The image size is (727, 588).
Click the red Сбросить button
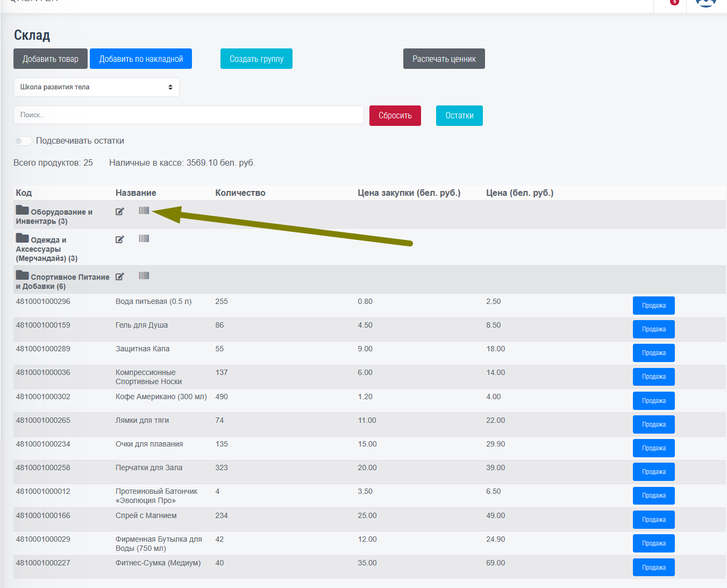[x=395, y=116]
